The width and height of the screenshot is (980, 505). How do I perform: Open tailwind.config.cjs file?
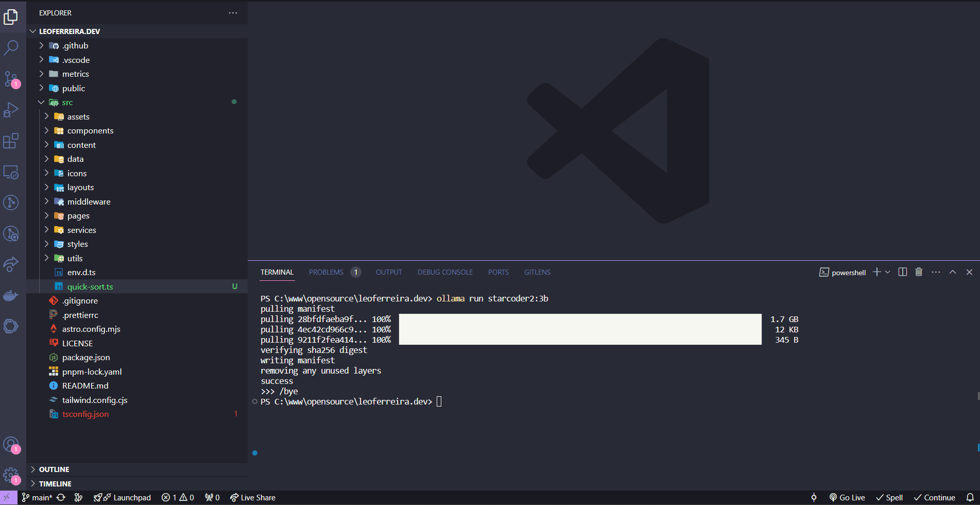(x=137, y=400)
